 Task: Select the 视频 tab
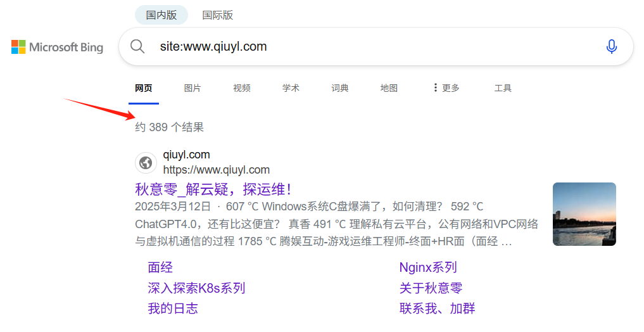tap(242, 88)
